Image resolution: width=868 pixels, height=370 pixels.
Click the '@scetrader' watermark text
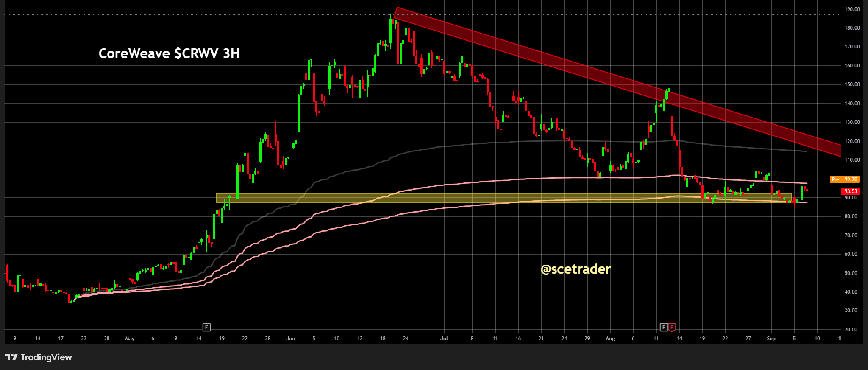click(576, 269)
